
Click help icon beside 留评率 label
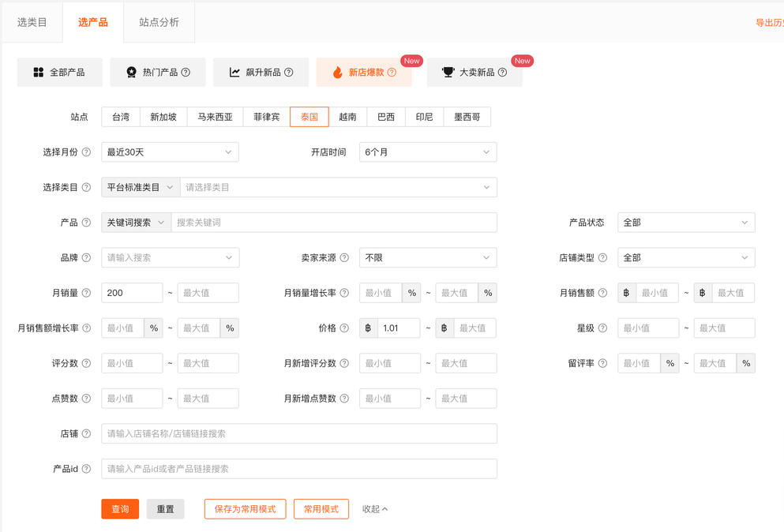[x=603, y=363]
